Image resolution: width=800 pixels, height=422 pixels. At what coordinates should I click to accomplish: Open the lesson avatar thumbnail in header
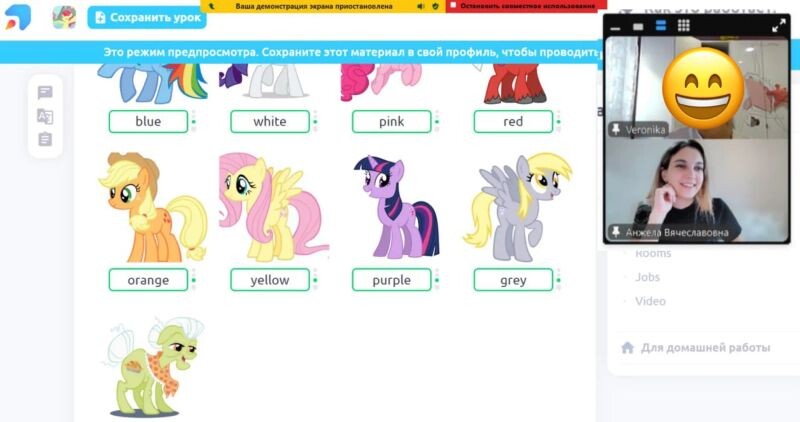[x=64, y=17]
